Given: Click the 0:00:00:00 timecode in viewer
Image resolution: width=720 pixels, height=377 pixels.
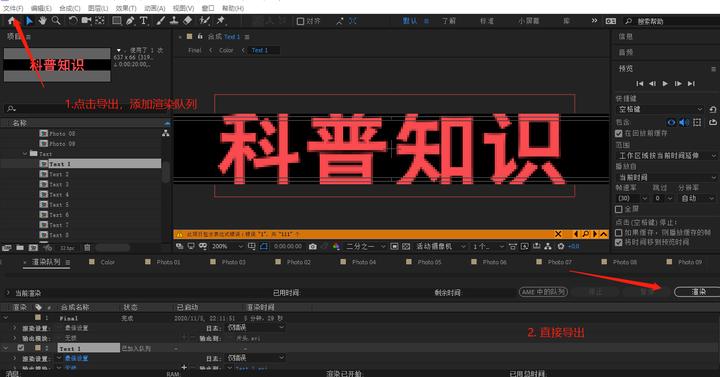Looking at the screenshot, I should point(288,247).
